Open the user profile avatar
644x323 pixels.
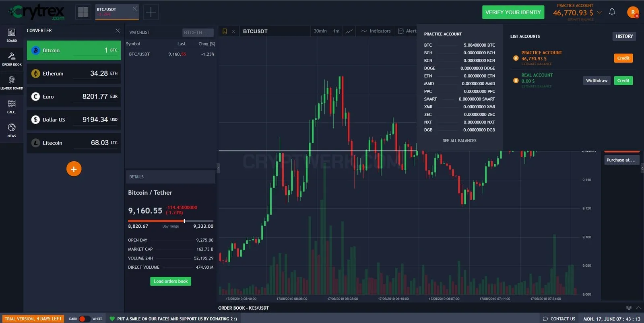coord(633,12)
